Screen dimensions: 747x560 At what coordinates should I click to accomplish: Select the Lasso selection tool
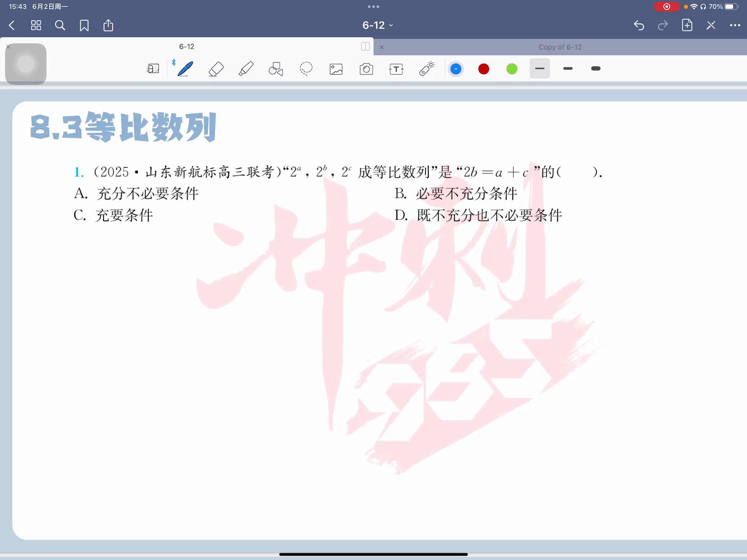[x=306, y=69]
